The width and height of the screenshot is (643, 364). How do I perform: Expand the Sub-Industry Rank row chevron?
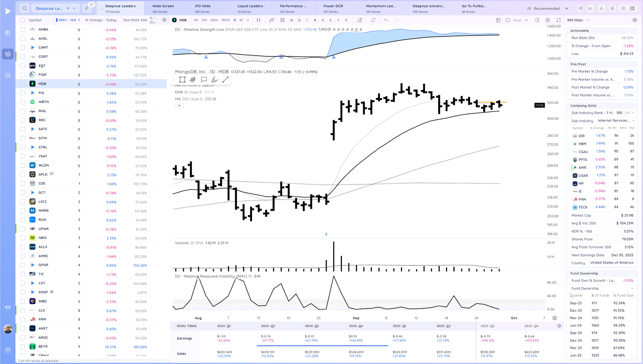click(x=633, y=113)
